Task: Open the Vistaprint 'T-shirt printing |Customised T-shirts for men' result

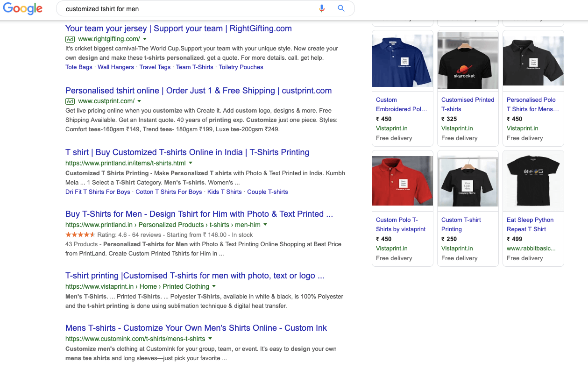Action: (x=195, y=276)
